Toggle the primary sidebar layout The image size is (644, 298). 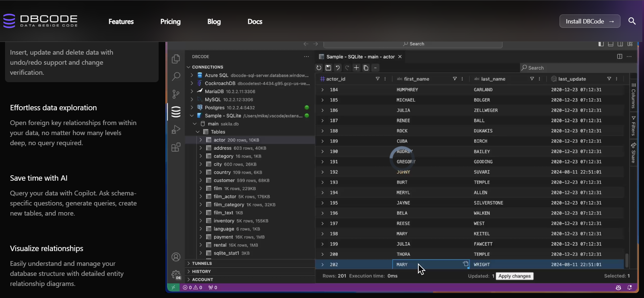click(x=601, y=44)
